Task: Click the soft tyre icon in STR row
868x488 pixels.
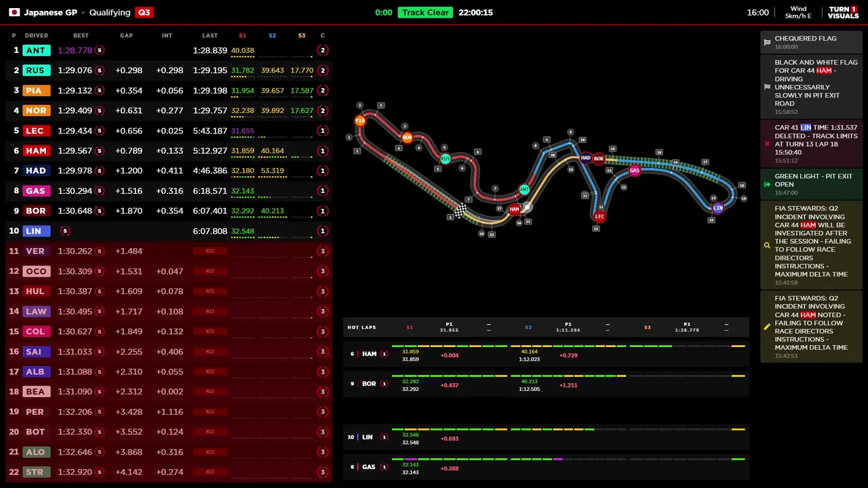Action: click(100, 472)
